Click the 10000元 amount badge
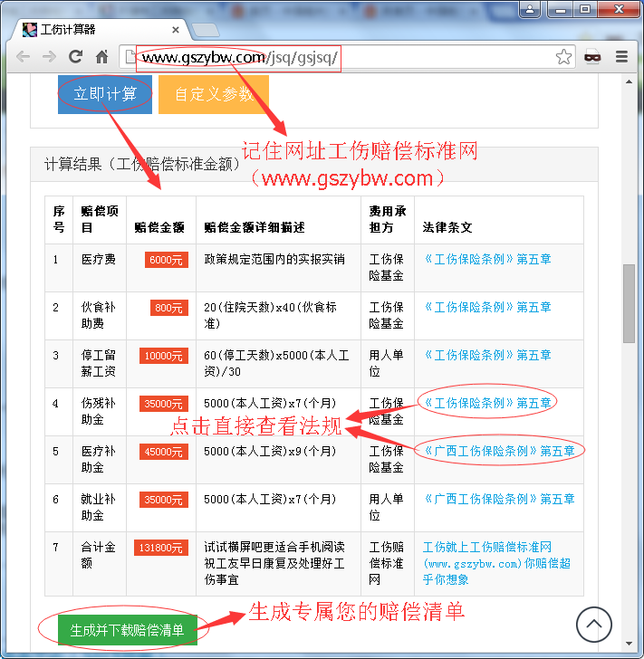Image resolution: width=644 pixels, height=659 pixels. [164, 356]
